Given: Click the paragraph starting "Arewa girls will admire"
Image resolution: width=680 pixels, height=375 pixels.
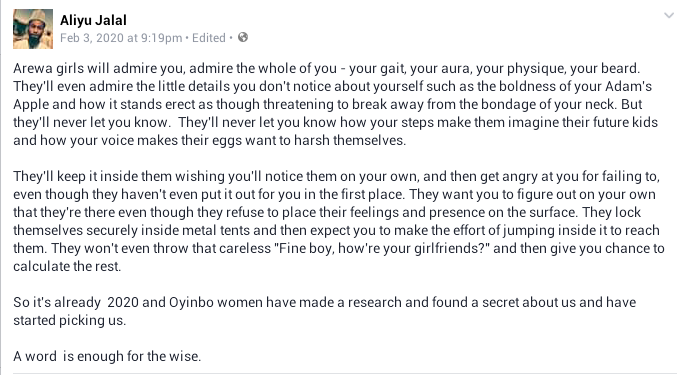Looking at the screenshot, I should pos(337,104).
